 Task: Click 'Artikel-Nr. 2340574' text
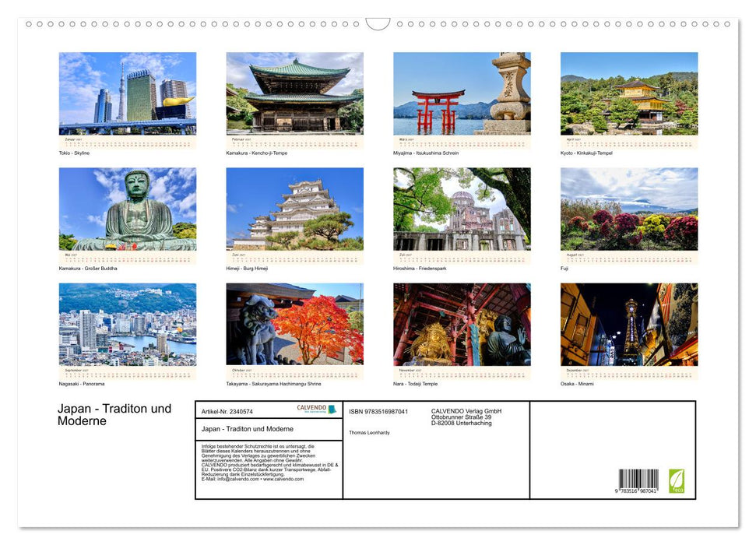click(x=227, y=411)
